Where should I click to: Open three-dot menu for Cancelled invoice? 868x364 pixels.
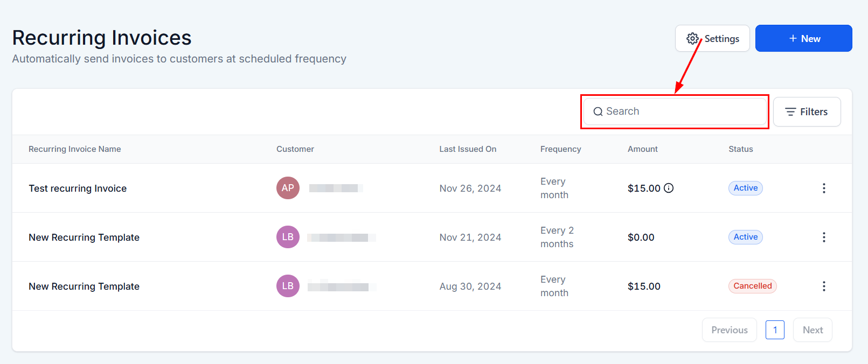(823, 286)
